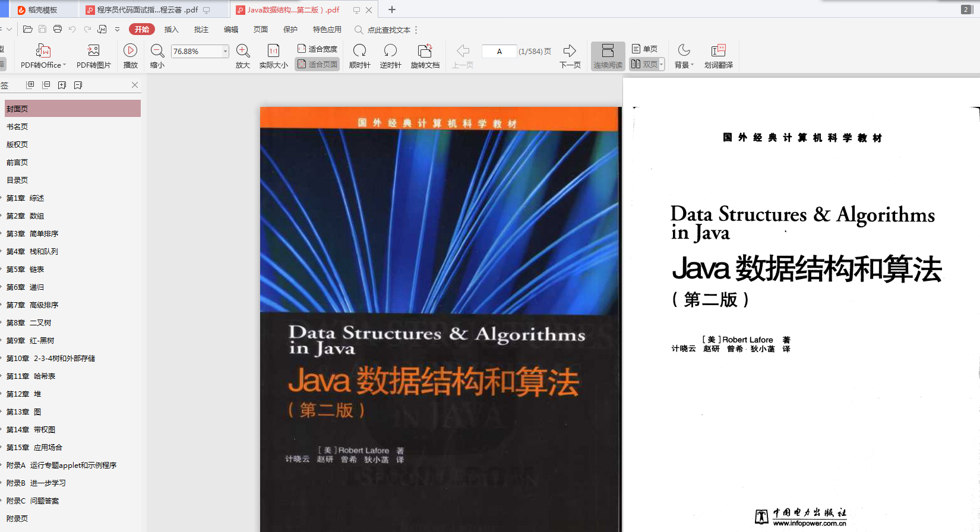Zoom out with 缩小 magnifier
This screenshot has width=980, height=532.
(157, 56)
